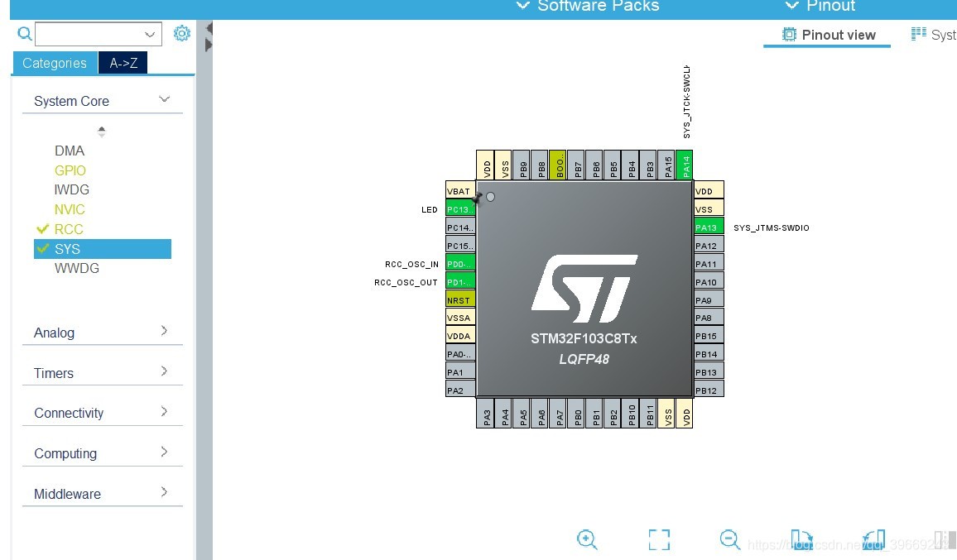Open the search combo box dropdown
Viewport: 957px width, 560px height.
pos(150,34)
